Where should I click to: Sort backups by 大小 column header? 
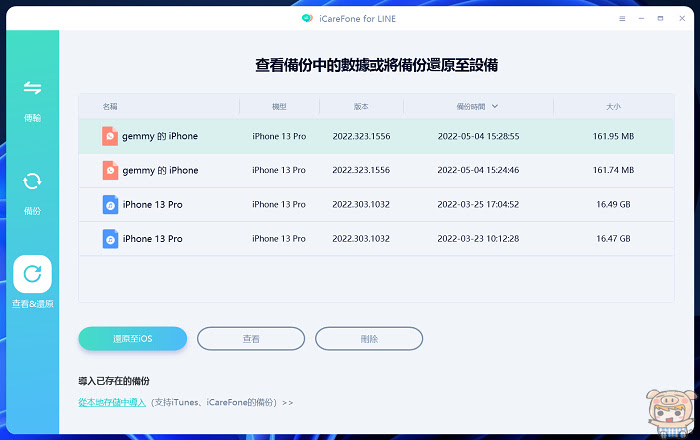point(613,107)
